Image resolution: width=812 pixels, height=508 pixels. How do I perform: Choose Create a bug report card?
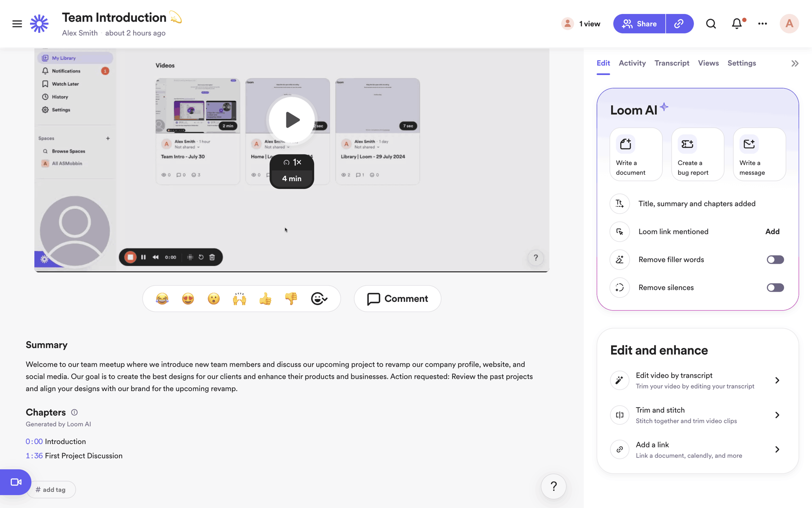(x=698, y=155)
